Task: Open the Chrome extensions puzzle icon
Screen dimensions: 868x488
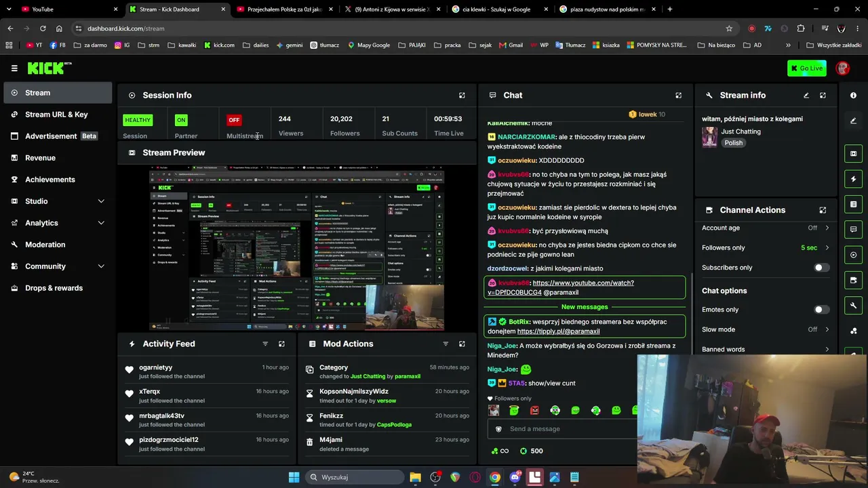Action: 801,28
